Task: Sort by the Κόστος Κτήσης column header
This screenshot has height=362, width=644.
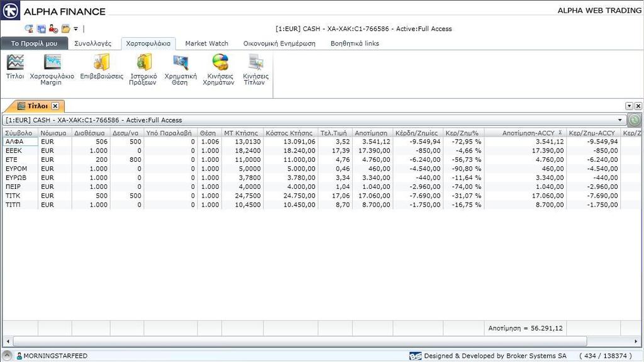Action: point(291,133)
